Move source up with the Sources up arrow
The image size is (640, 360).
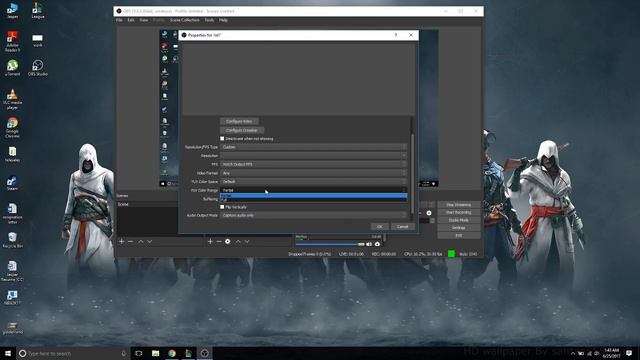coord(238,242)
